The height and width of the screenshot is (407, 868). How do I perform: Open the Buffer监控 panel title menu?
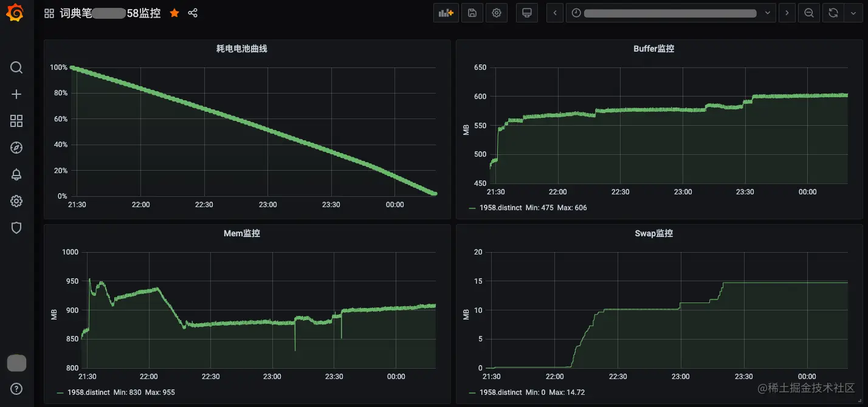pos(653,49)
